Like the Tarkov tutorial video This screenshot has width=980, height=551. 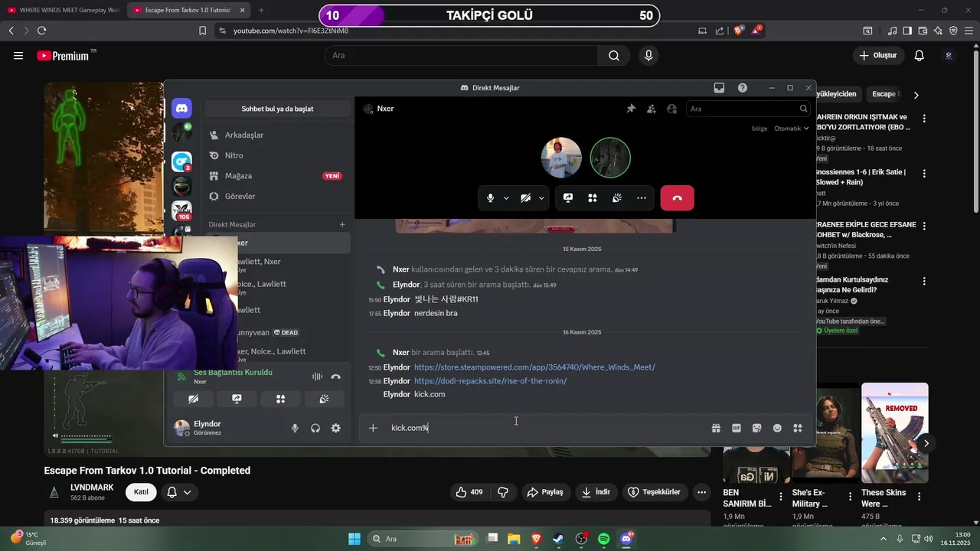tap(469, 492)
